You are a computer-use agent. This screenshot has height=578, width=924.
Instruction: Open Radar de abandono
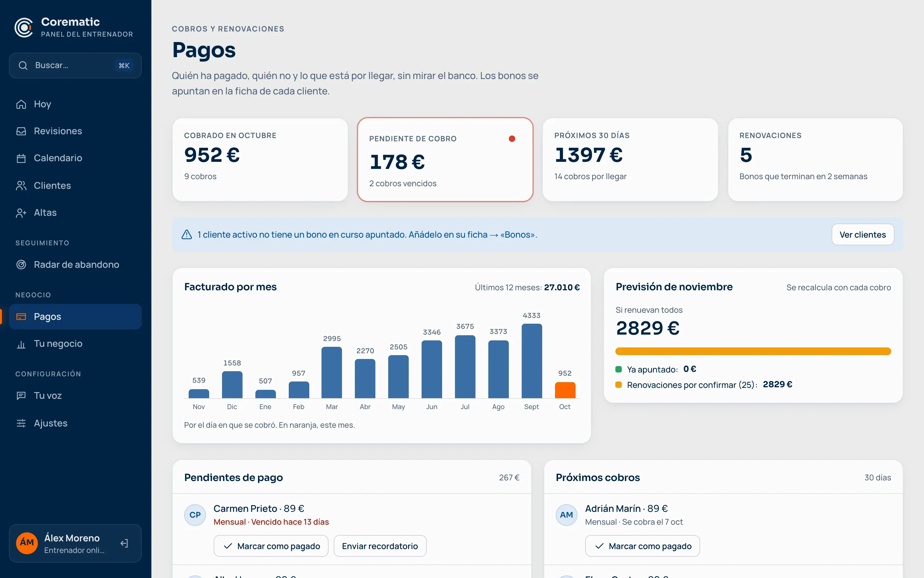(x=75, y=265)
